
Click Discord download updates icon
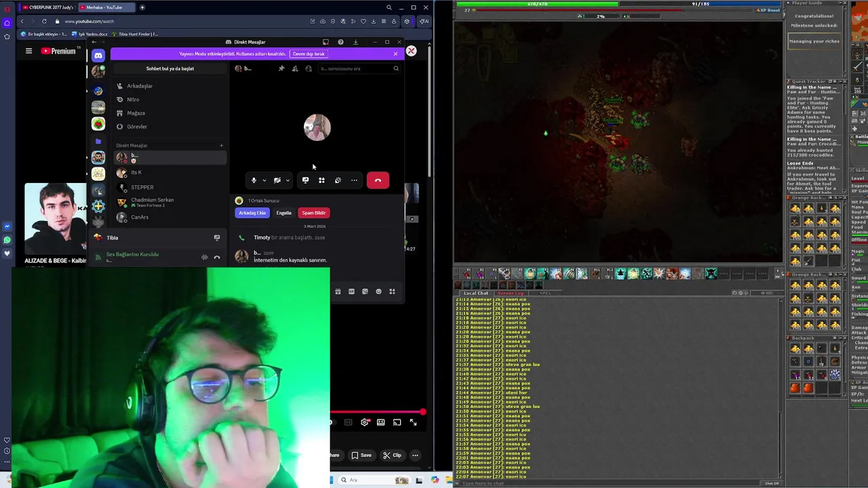tap(355, 42)
